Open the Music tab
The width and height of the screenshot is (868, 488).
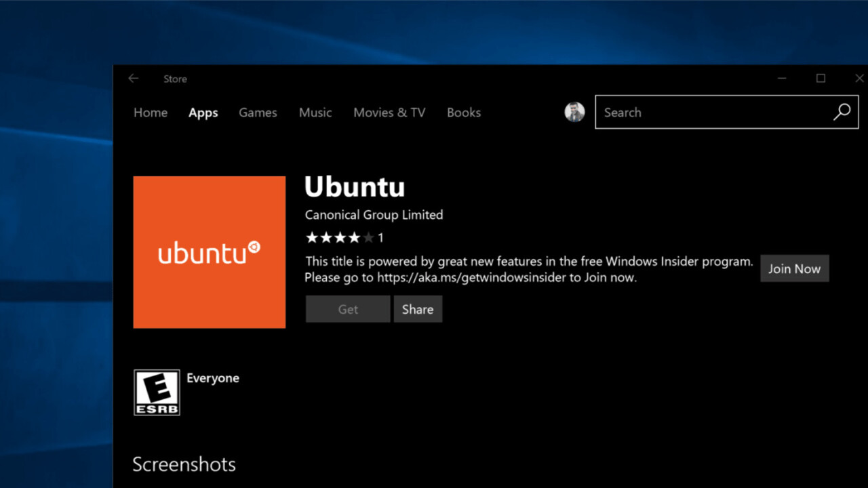click(315, 113)
